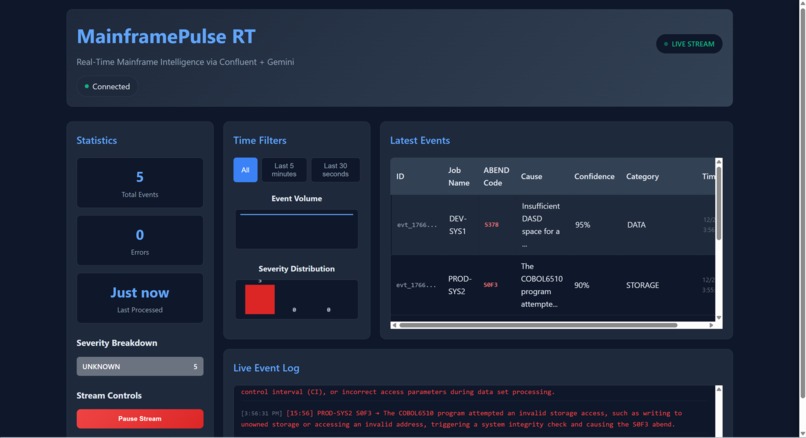806x438 pixels.
Task: Click the Live Event Log heading
Action: point(266,368)
